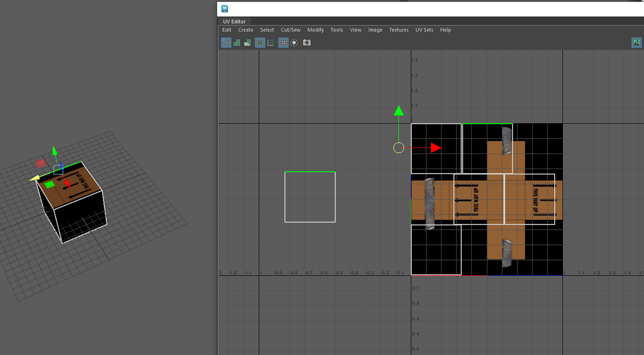Open the Create menu
This screenshot has height=355, width=644.
point(245,30)
